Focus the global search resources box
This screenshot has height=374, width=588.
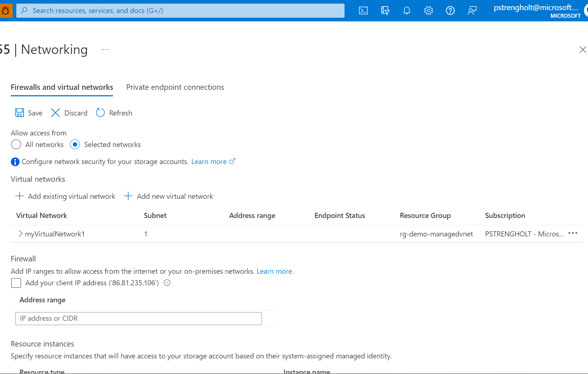(180, 10)
